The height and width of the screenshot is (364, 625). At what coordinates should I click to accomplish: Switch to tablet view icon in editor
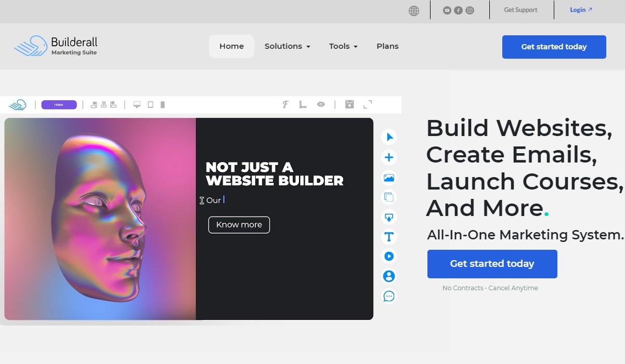click(150, 105)
